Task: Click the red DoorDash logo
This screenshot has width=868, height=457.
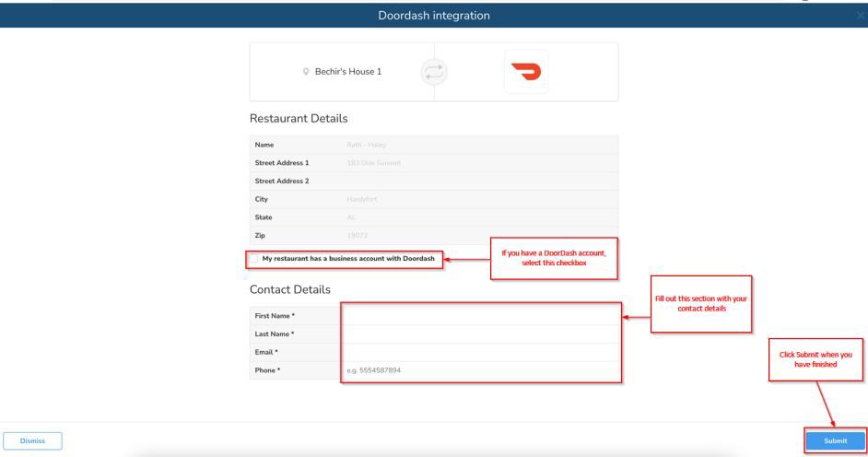Action: point(526,72)
